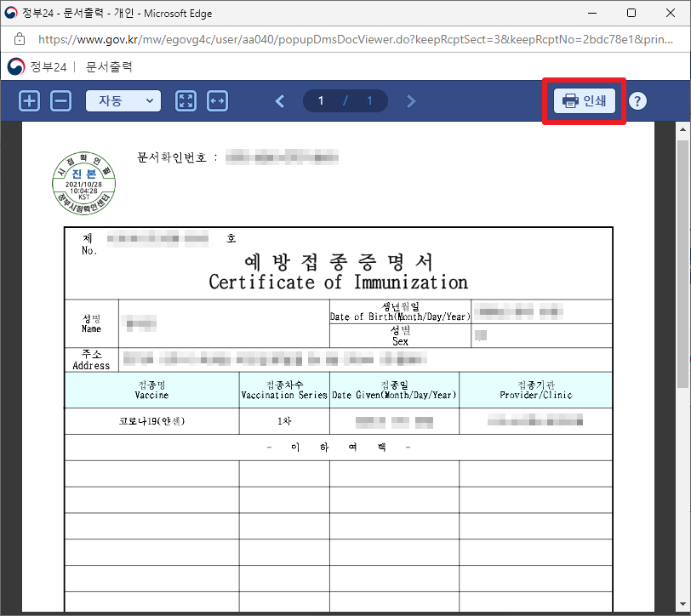Screen dimensions: 691x616
Task: Open the 자동 zoom level dropdown
Action: pyautogui.click(x=123, y=101)
